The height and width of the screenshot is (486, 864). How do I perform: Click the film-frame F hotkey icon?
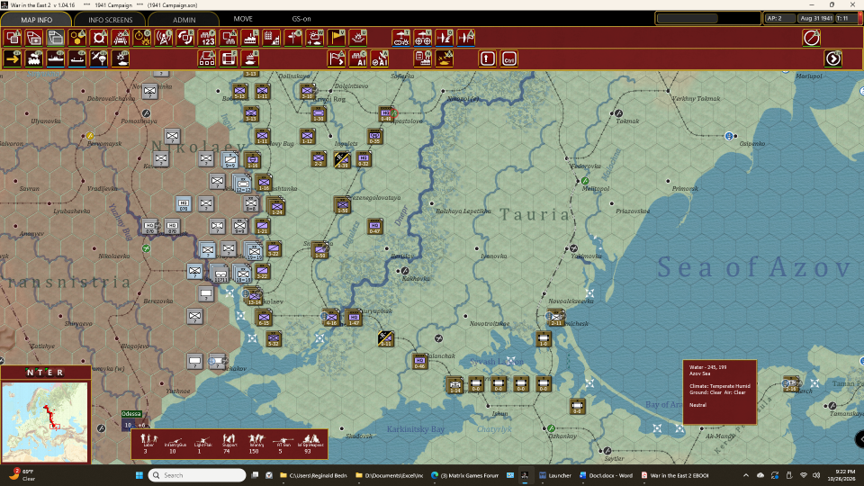229,58
